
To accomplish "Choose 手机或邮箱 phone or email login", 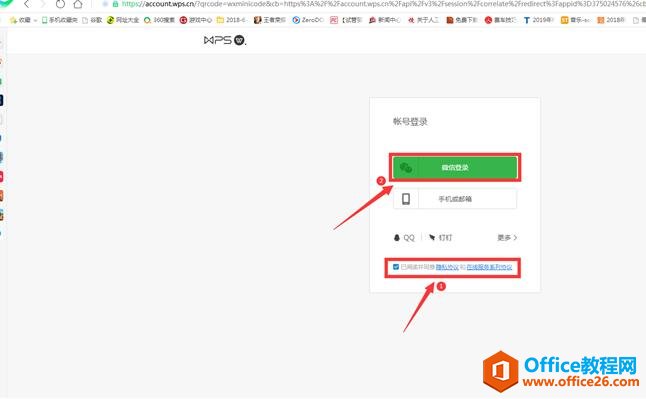I will coord(455,199).
